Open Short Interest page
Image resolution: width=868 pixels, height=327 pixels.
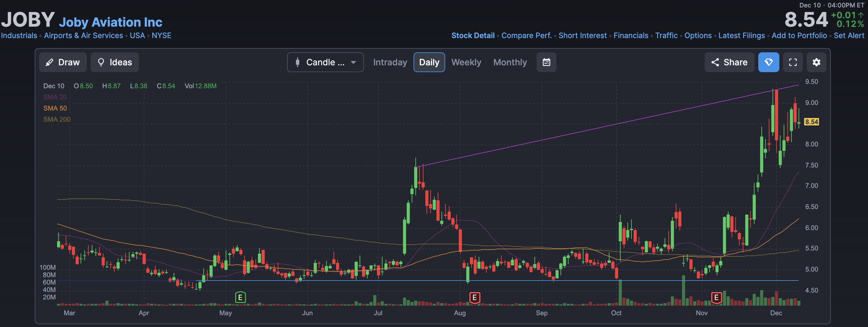(582, 35)
